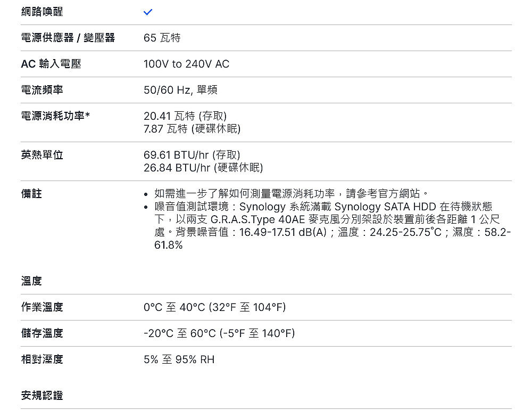The image size is (532, 410).
Task: Click the 20.41 瓦特 (存取) value
Action: (x=185, y=116)
